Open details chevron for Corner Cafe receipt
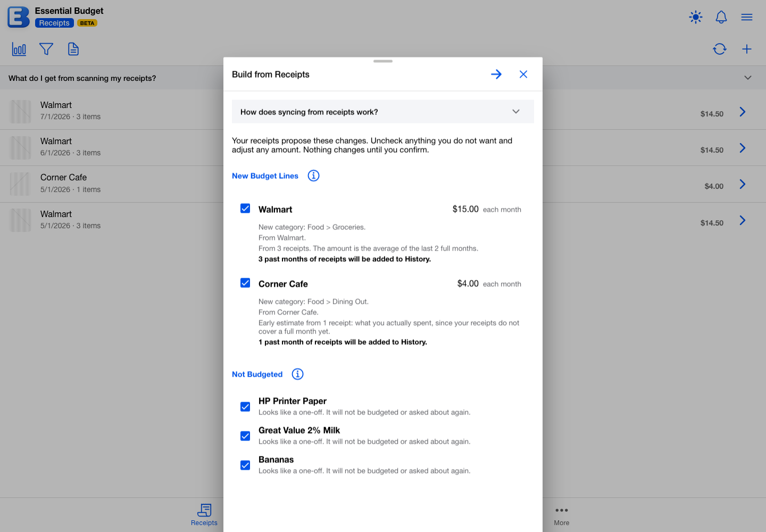Viewport: 766px width, 532px height. (x=743, y=184)
